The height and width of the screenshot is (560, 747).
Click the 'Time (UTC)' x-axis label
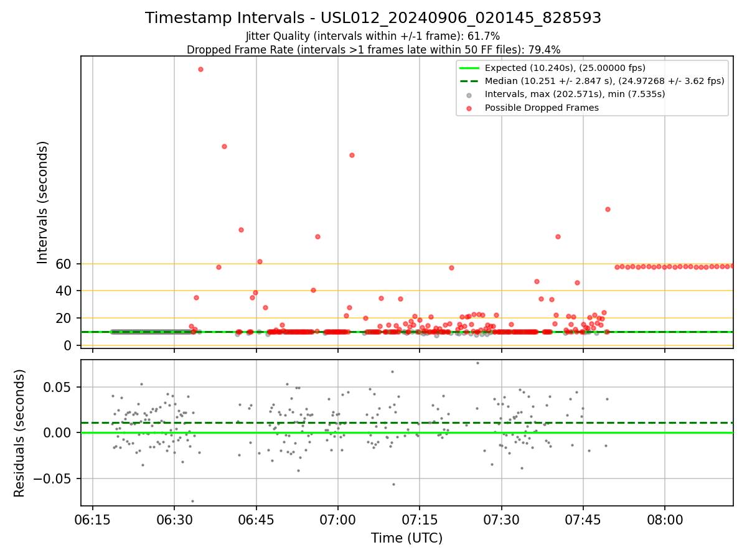[406, 538]
